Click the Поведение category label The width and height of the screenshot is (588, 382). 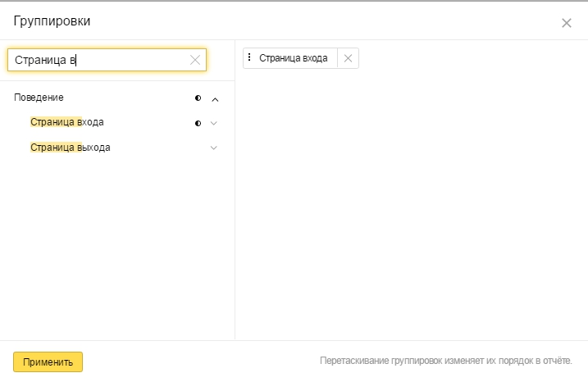tap(39, 98)
